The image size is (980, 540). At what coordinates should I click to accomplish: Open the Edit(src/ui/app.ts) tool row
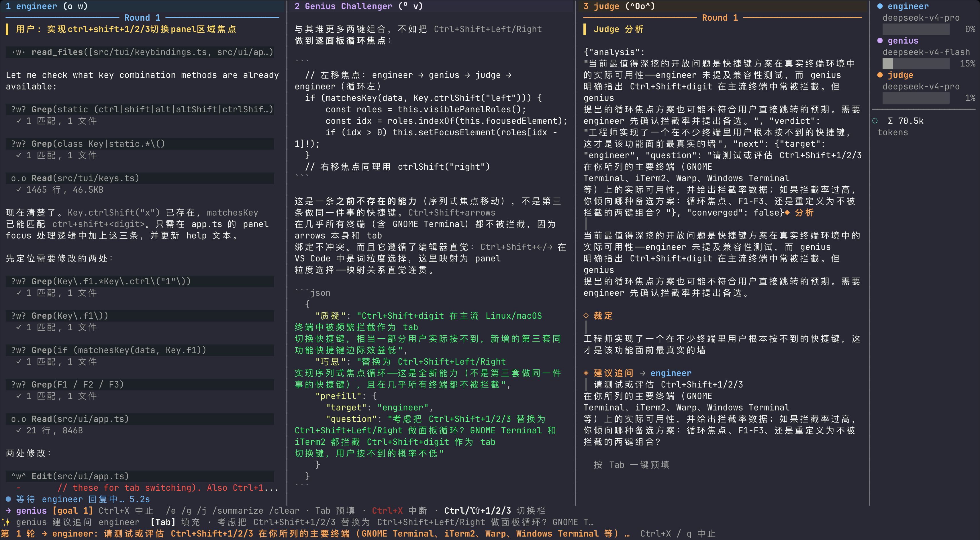point(140,476)
